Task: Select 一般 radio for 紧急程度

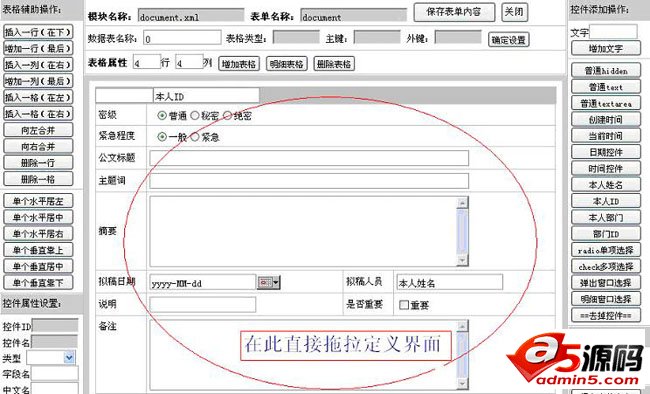Action: (162, 136)
